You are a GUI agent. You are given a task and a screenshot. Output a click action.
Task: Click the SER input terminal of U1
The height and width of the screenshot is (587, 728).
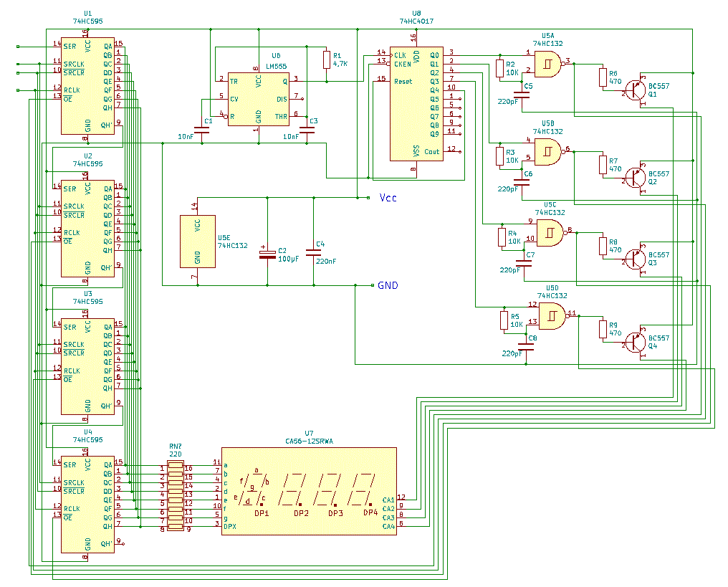pos(18,47)
